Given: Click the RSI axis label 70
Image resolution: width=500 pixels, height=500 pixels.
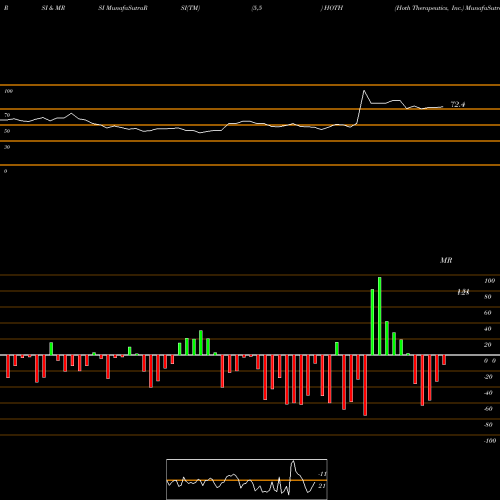Looking at the screenshot, I should point(7,115).
